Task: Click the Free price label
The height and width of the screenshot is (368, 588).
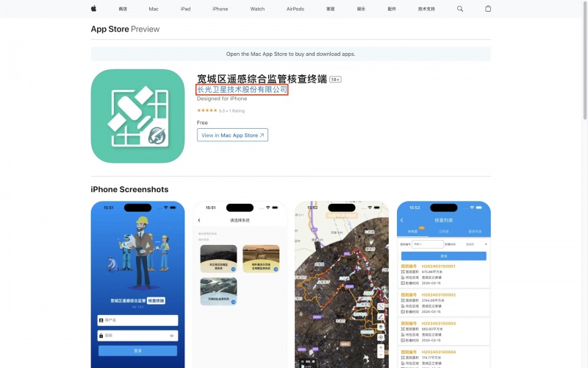Action: point(202,123)
